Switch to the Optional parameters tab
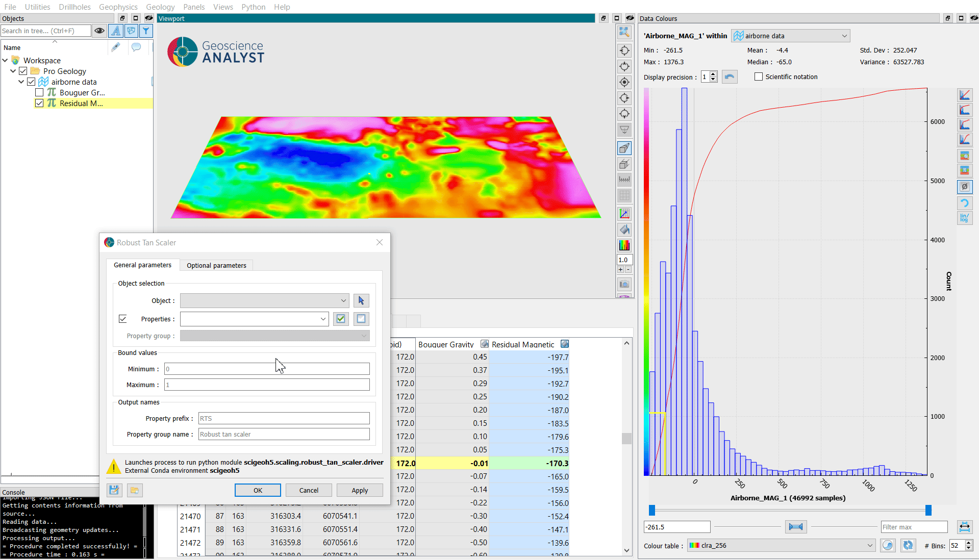This screenshot has width=979, height=560. tap(216, 266)
